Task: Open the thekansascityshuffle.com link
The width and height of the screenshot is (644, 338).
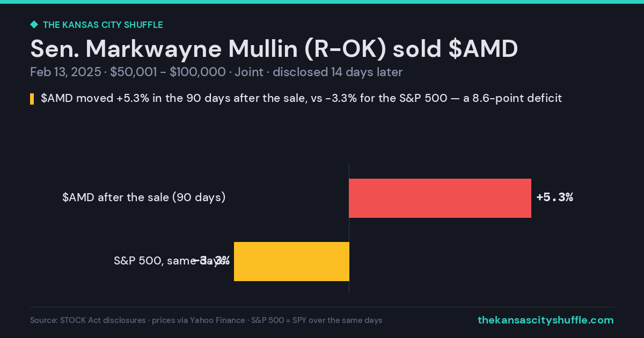Action: (546, 320)
